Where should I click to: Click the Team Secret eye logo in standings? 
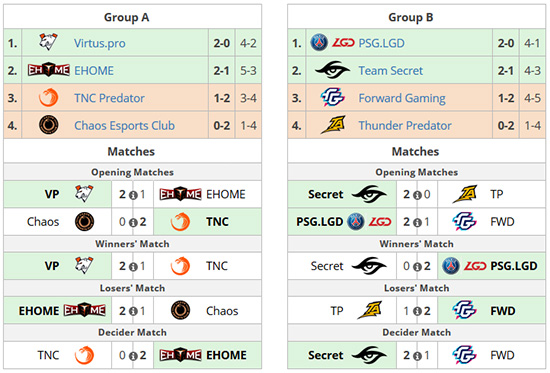coord(333,70)
